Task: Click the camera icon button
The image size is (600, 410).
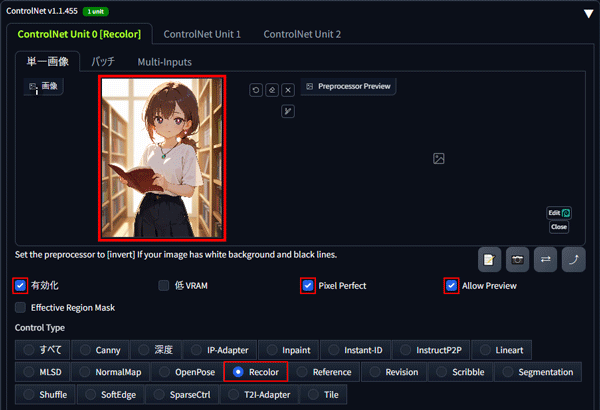Action: click(x=517, y=260)
